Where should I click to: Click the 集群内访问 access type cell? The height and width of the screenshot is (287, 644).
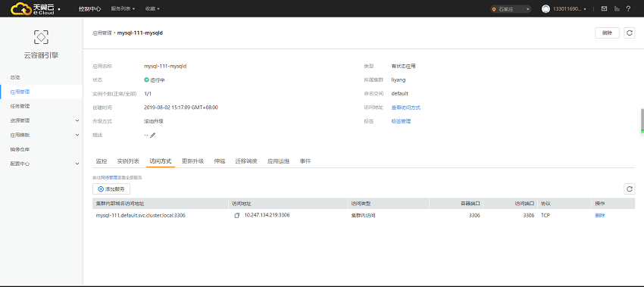tap(363, 215)
